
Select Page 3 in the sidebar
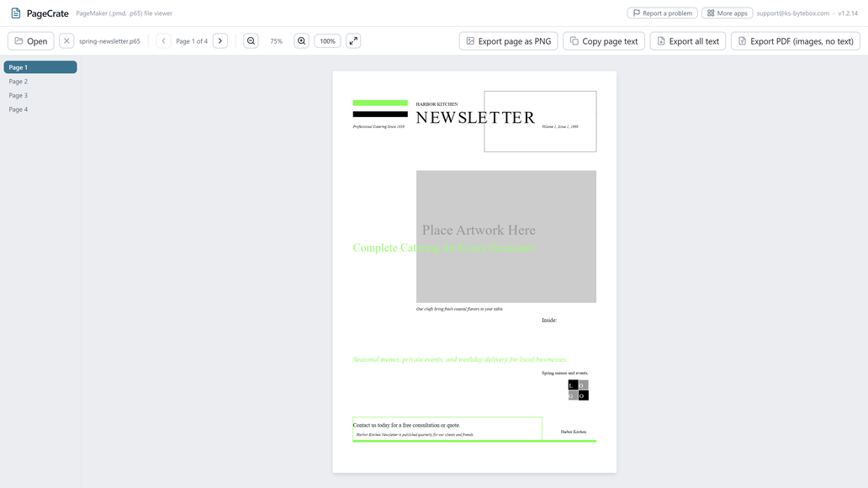pos(40,95)
